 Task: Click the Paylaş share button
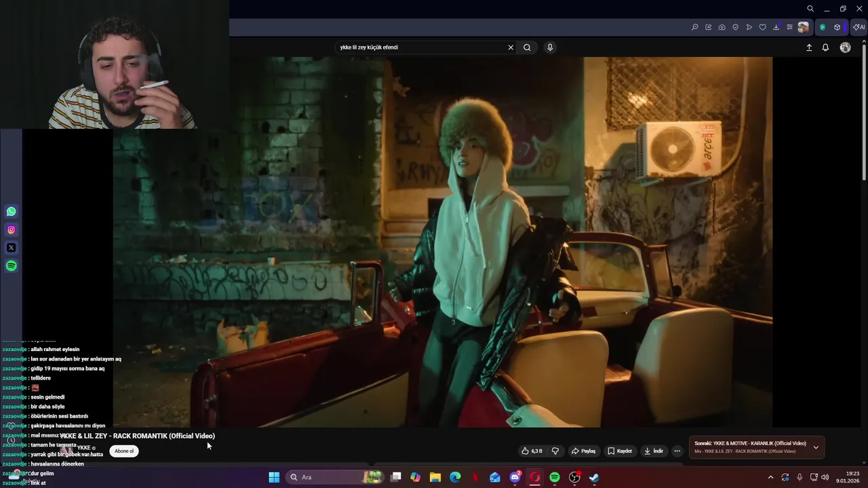(583, 451)
